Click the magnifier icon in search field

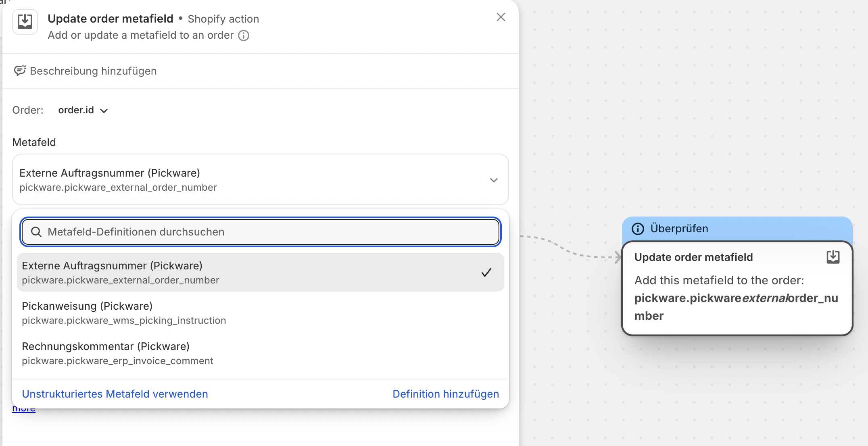36,232
